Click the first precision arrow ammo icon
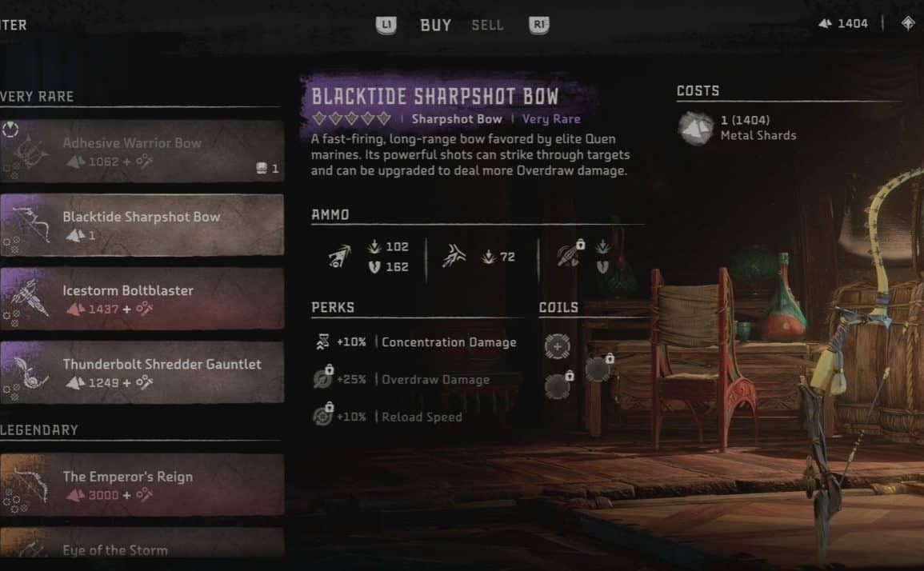The height and width of the screenshot is (571, 924). pos(339,257)
